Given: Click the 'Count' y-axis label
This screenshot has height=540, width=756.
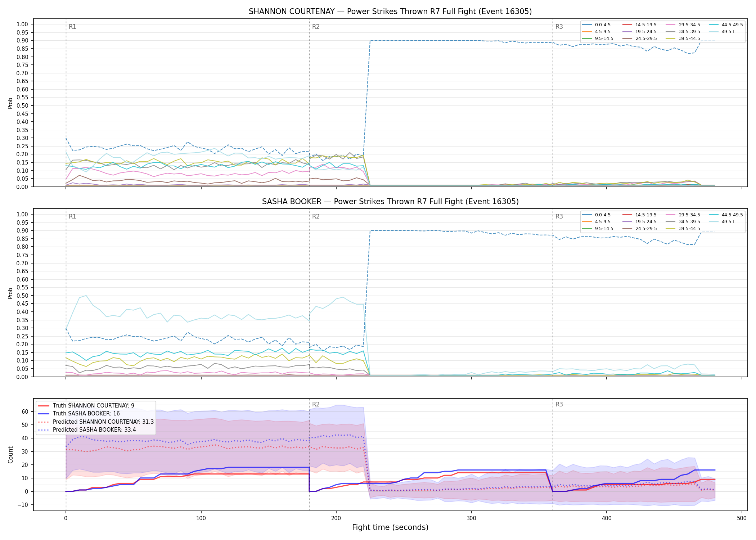Looking at the screenshot, I should tap(10, 455).
